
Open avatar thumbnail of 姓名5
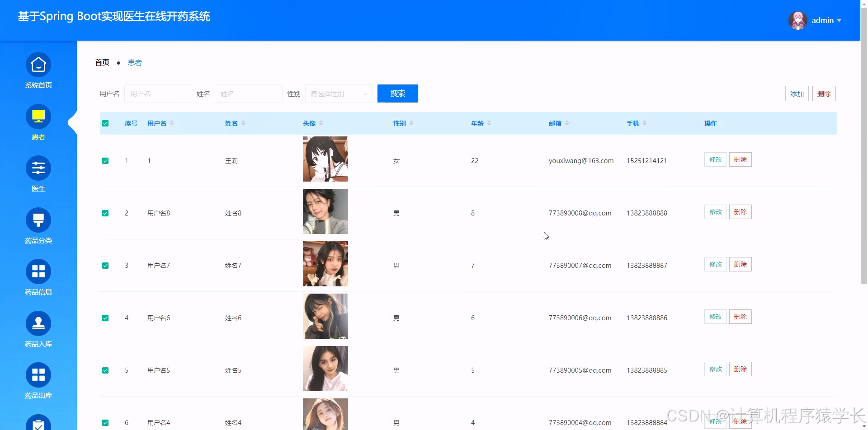[325, 369]
